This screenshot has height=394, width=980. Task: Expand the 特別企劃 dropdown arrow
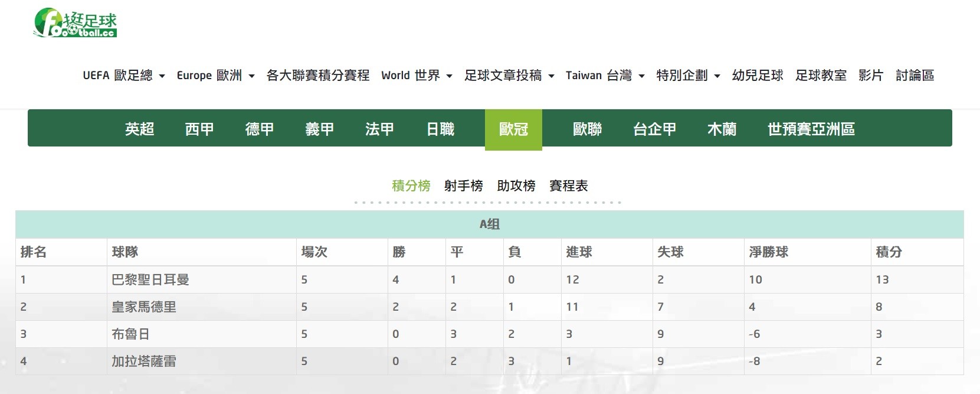click(717, 76)
